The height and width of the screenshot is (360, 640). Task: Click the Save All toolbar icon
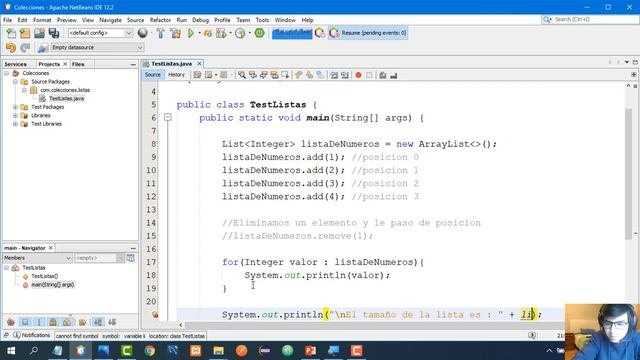pyautogui.click(x=53, y=33)
